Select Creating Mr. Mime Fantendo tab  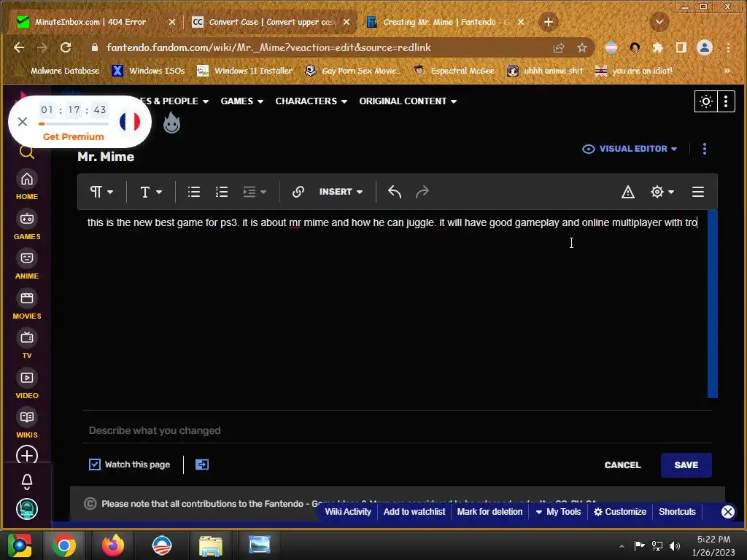tap(444, 22)
